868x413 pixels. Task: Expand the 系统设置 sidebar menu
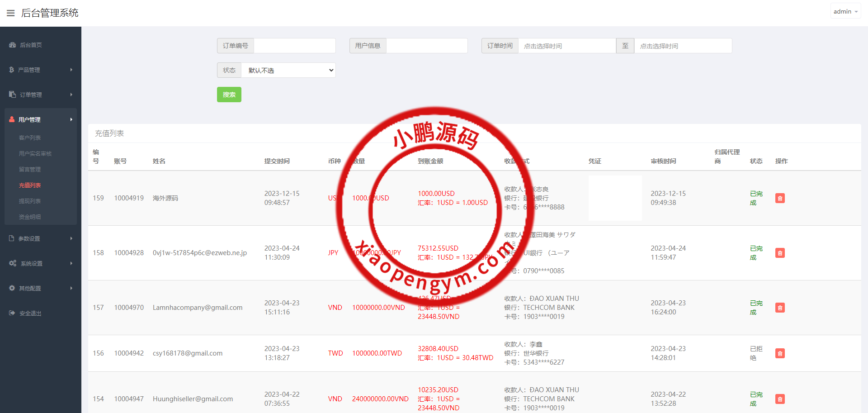40,264
